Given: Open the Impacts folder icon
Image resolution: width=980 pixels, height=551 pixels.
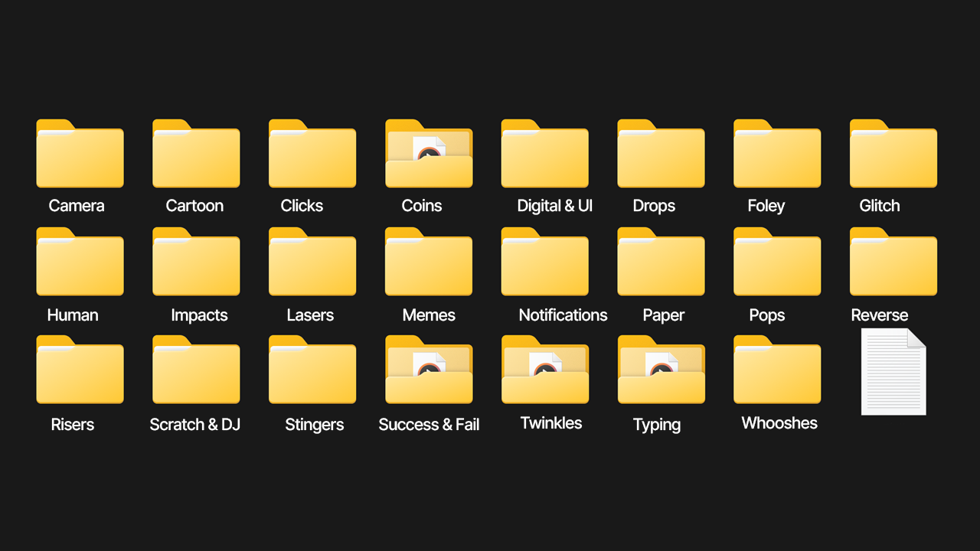Looking at the screenshot, I should tap(196, 262).
